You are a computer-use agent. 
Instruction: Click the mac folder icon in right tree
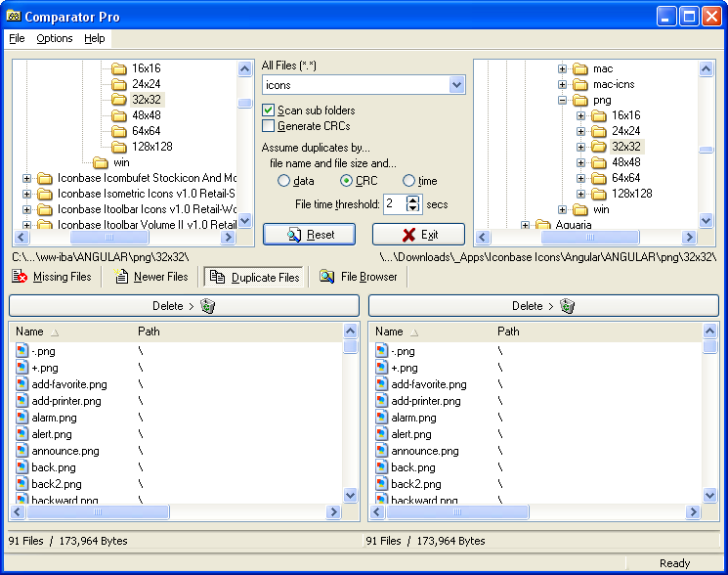[x=580, y=68]
